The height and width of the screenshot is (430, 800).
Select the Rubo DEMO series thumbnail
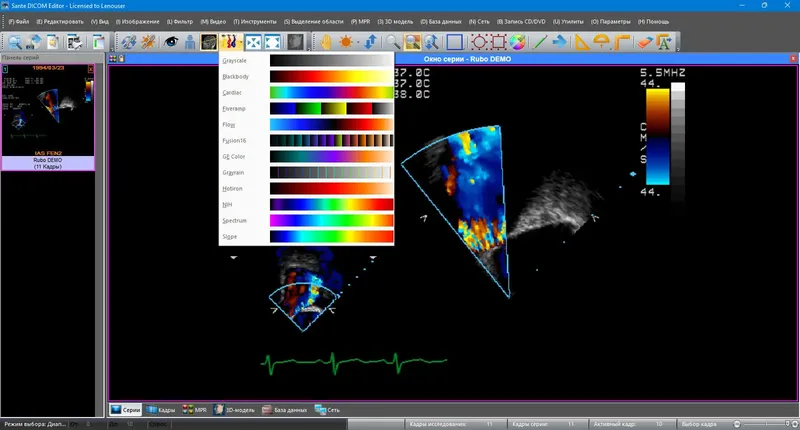pyautogui.click(x=48, y=117)
